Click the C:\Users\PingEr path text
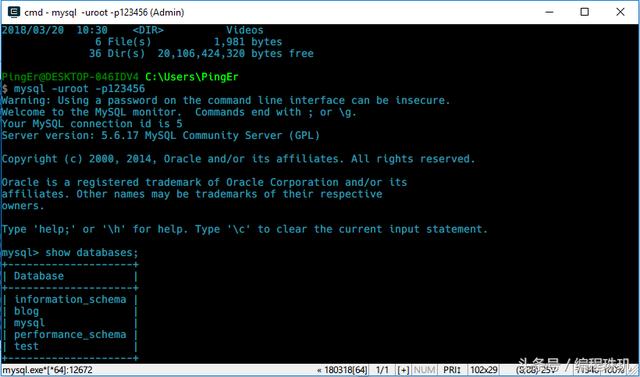The image size is (640, 377). tap(192, 77)
